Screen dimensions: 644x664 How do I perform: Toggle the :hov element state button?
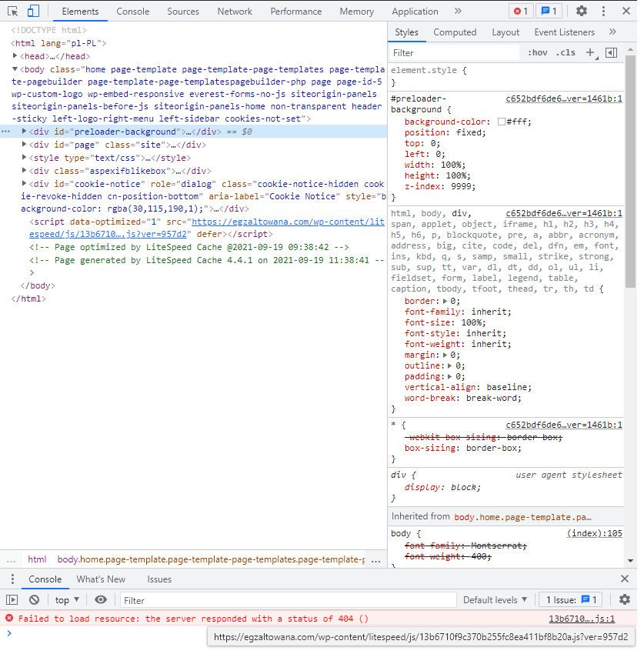click(538, 52)
